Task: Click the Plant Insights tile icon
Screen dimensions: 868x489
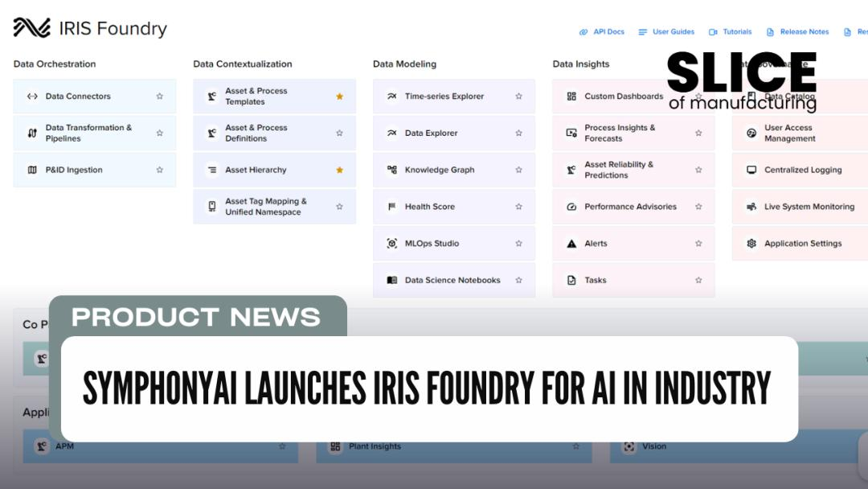Action: (335, 446)
